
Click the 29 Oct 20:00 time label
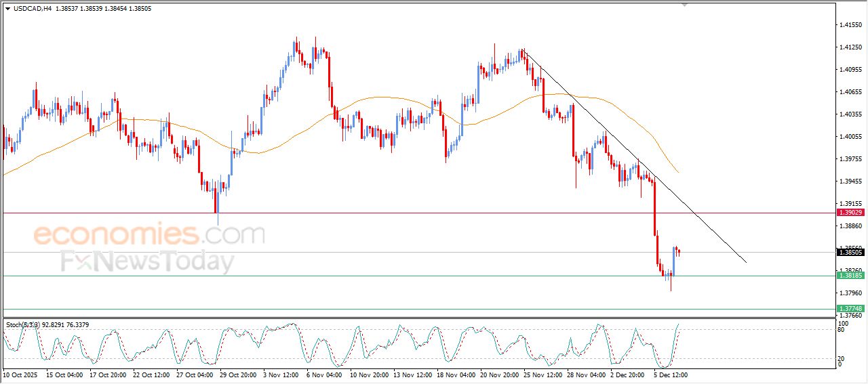tap(239, 374)
